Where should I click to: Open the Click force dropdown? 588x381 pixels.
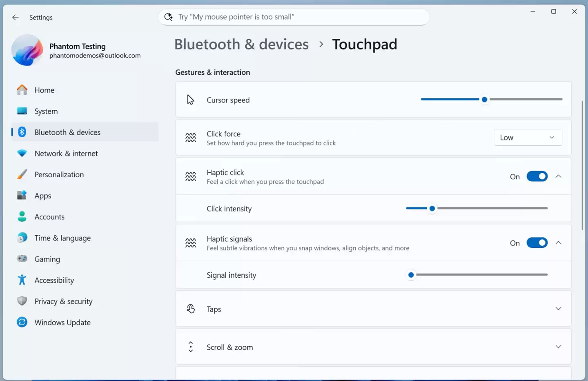tap(528, 138)
